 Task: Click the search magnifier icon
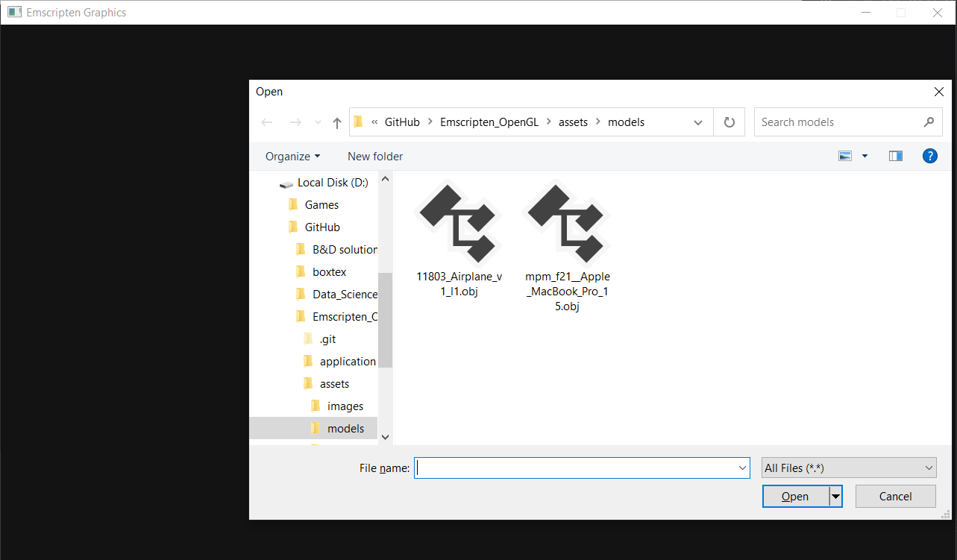click(x=928, y=122)
